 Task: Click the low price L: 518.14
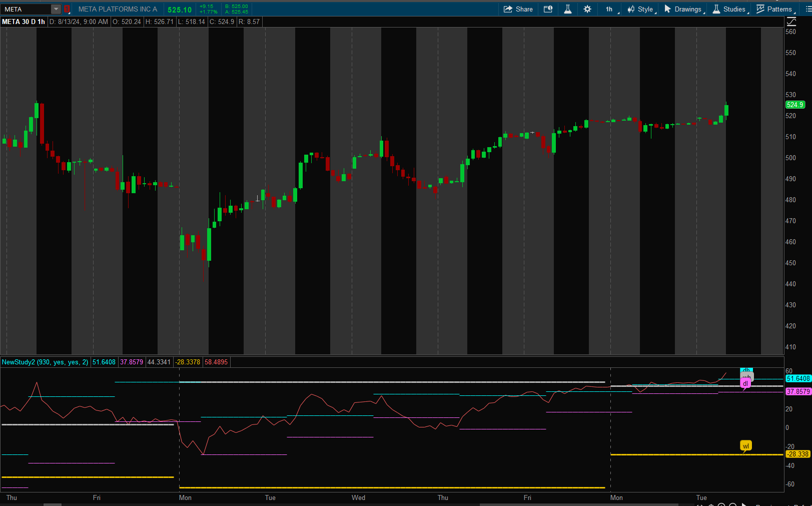192,22
